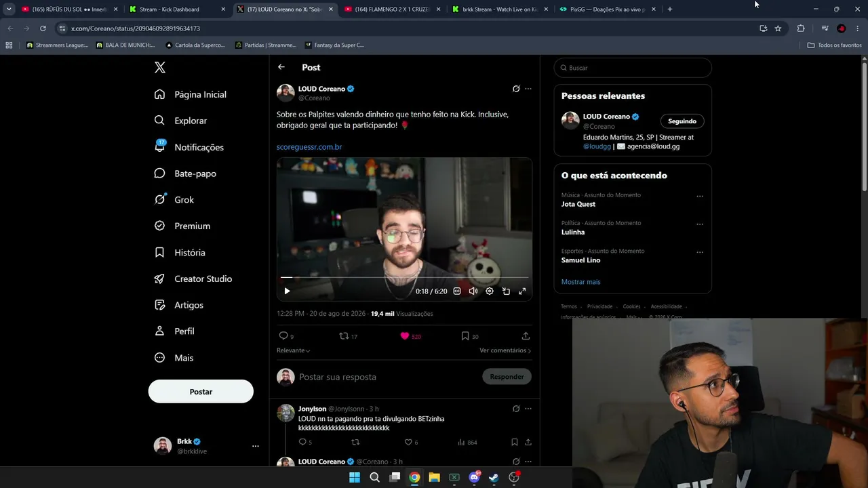Reload the page in Chrome

pyautogui.click(x=43, y=28)
